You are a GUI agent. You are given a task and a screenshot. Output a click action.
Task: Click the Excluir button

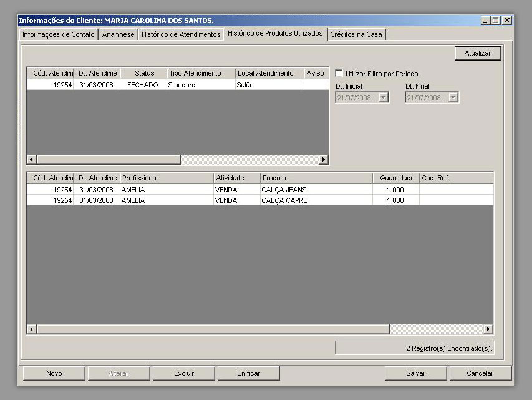coord(184,373)
